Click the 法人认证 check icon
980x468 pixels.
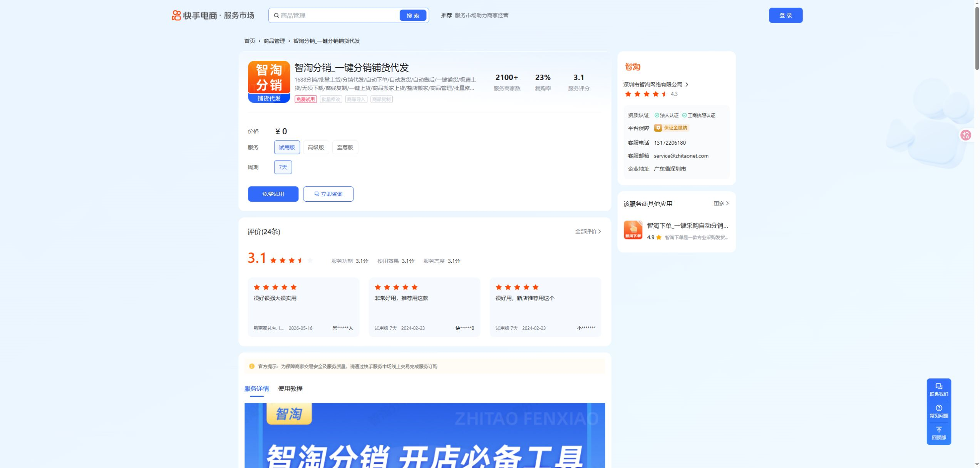pyautogui.click(x=657, y=115)
